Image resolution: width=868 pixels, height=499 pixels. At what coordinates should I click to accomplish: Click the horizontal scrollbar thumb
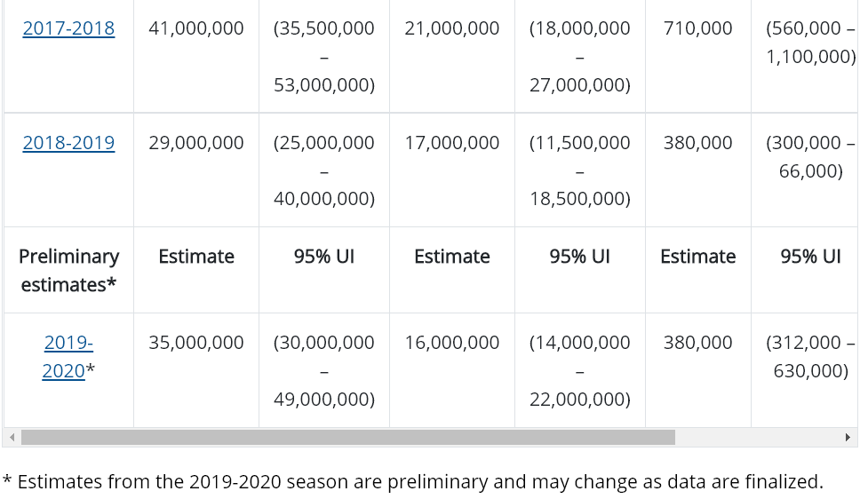coord(347,437)
